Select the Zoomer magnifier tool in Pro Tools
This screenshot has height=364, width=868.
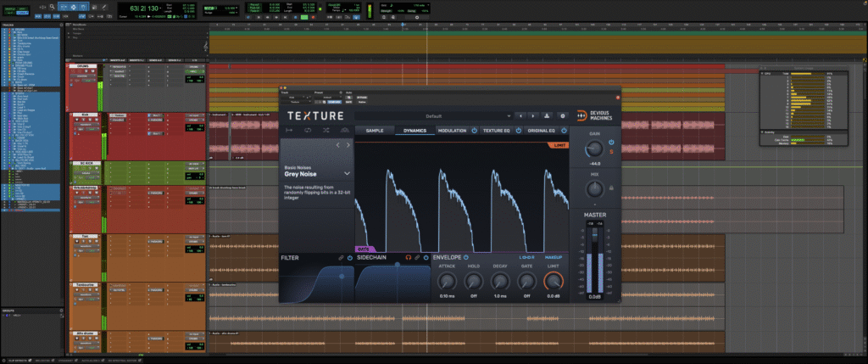pos(52,7)
